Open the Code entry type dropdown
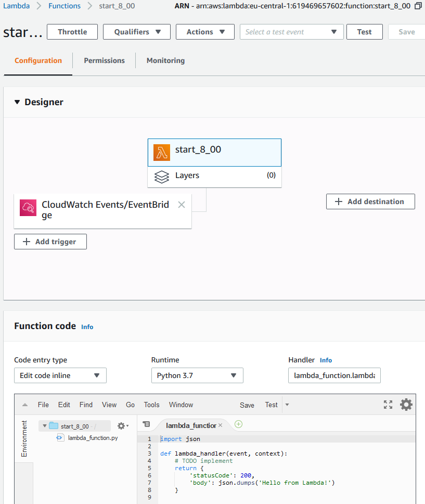425x504 pixels. (x=60, y=375)
